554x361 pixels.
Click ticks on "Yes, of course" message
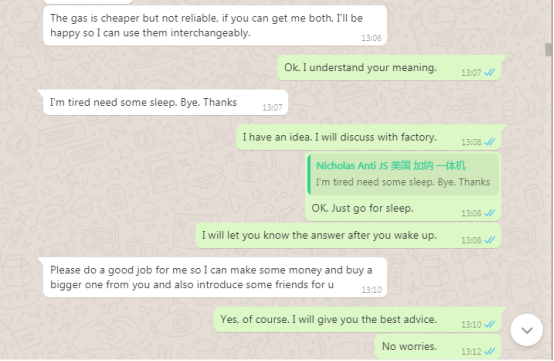coord(490,324)
